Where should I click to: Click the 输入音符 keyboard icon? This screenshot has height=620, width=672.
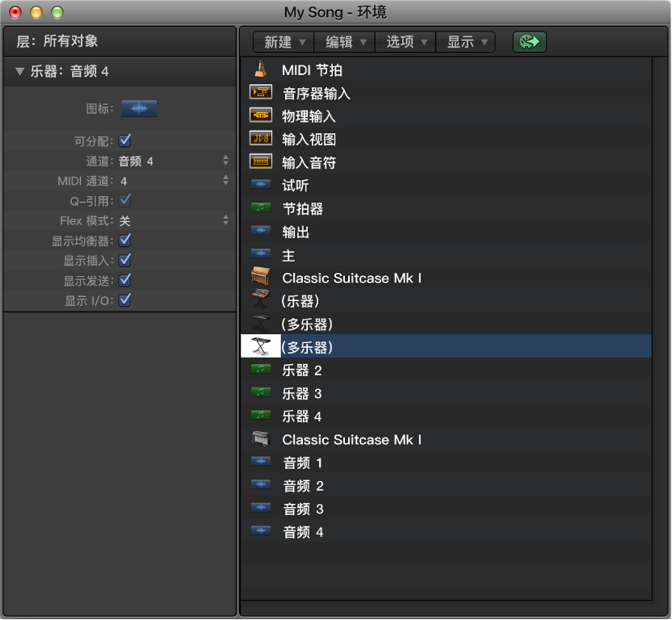pyautogui.click(x=261, y=161)
